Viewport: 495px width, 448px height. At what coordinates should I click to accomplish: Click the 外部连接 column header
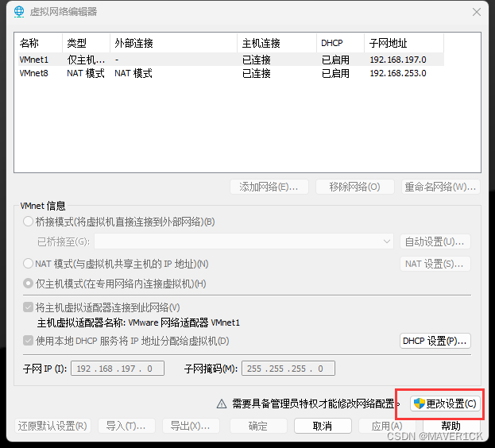pyautogui.click(x=174, y=43)
